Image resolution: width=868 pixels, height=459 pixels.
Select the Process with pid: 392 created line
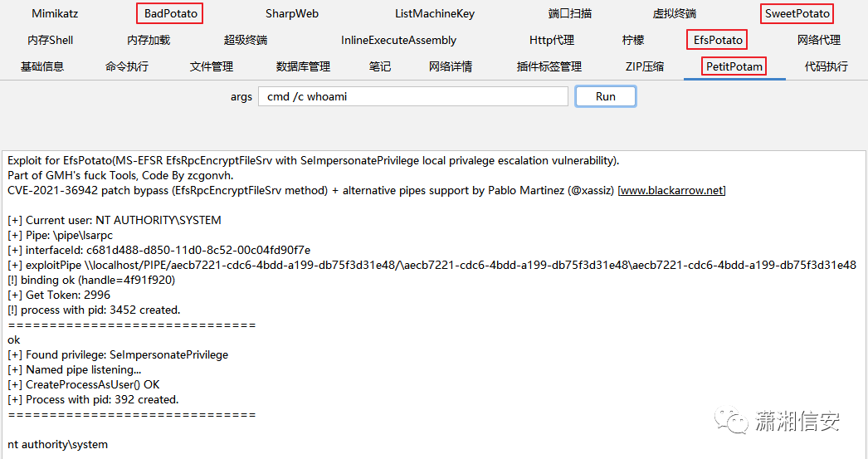point(93,400)
